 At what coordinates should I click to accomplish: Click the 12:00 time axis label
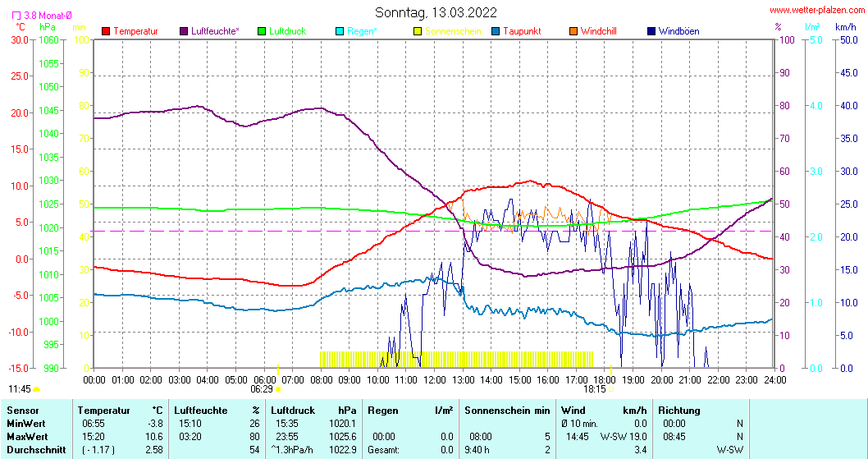coord(435,379)
